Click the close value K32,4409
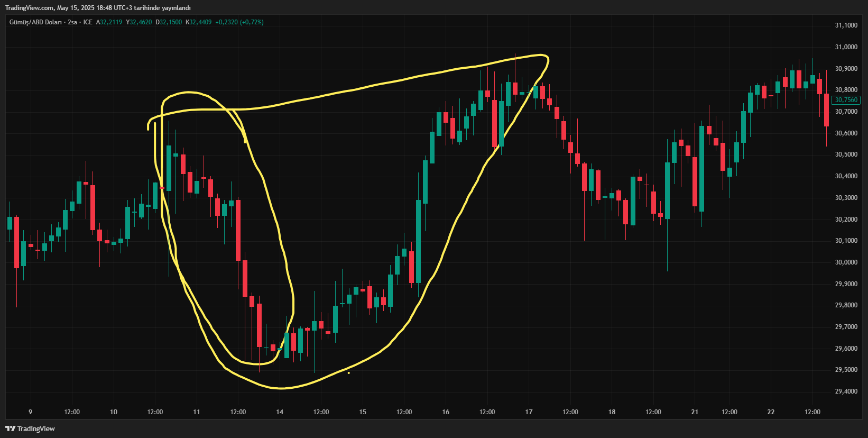Image resolution: width=868 pixels, height=438 pixels. (198, 22)
